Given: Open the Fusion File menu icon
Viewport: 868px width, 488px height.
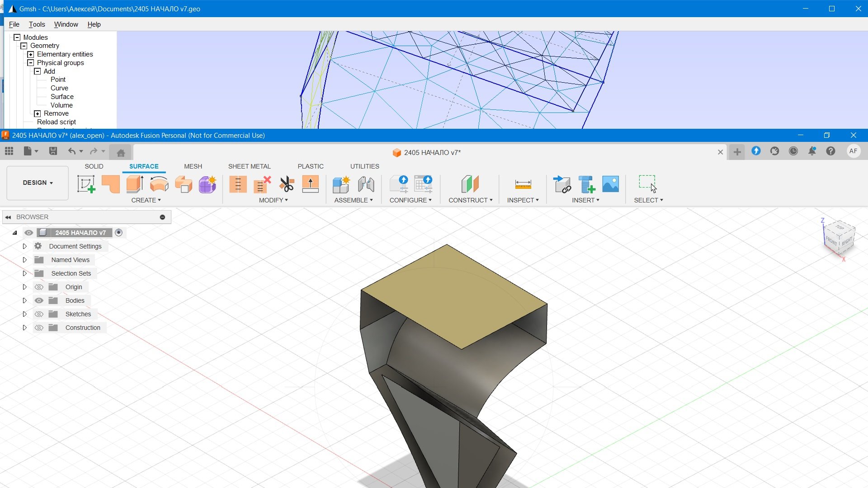Looking at the screenshot, I should pyautogui.click(x=30, y=151).
